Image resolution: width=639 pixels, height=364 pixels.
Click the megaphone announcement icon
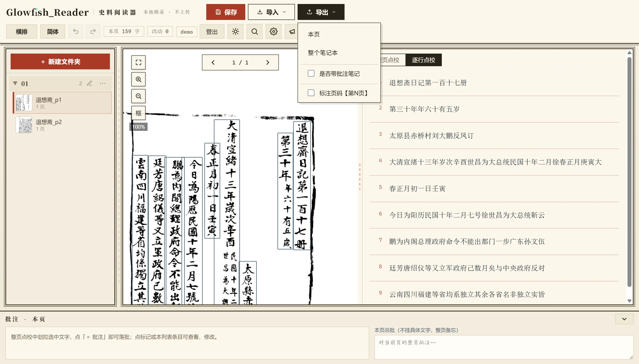tap(292, 31)
